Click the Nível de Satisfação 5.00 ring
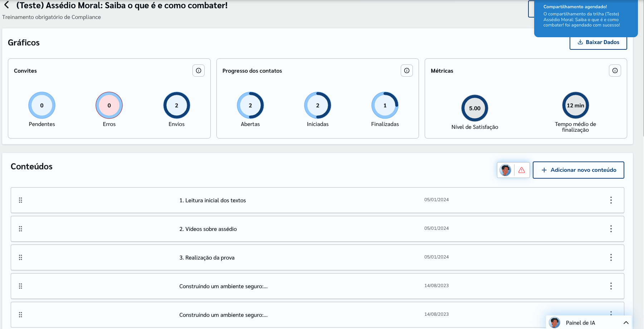The image size is (644, 329). [x=475, y=108]
